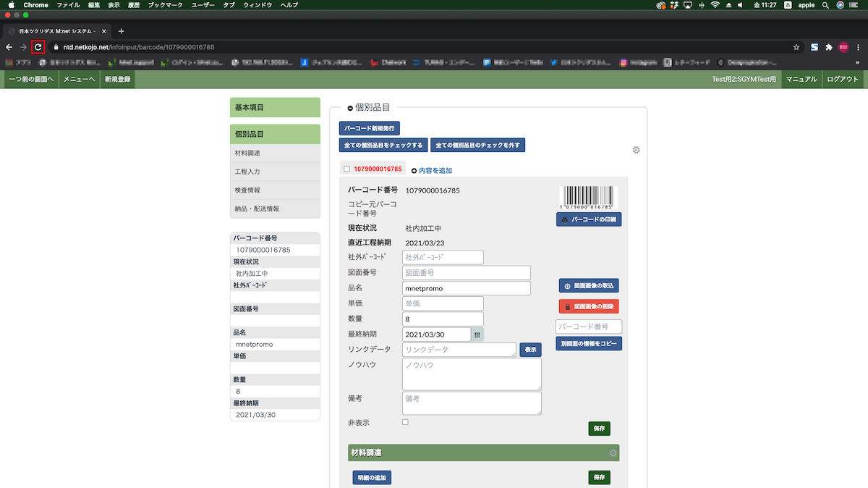The image size is (868, 488).
Task: Collapse the 個別品目 section header
Action: point(350,108)
